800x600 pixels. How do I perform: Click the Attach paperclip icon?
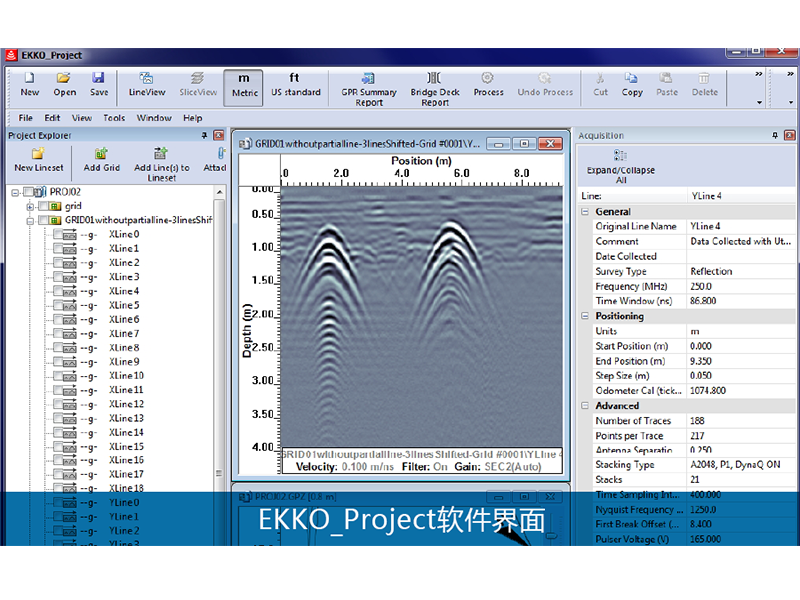[220, 154]
